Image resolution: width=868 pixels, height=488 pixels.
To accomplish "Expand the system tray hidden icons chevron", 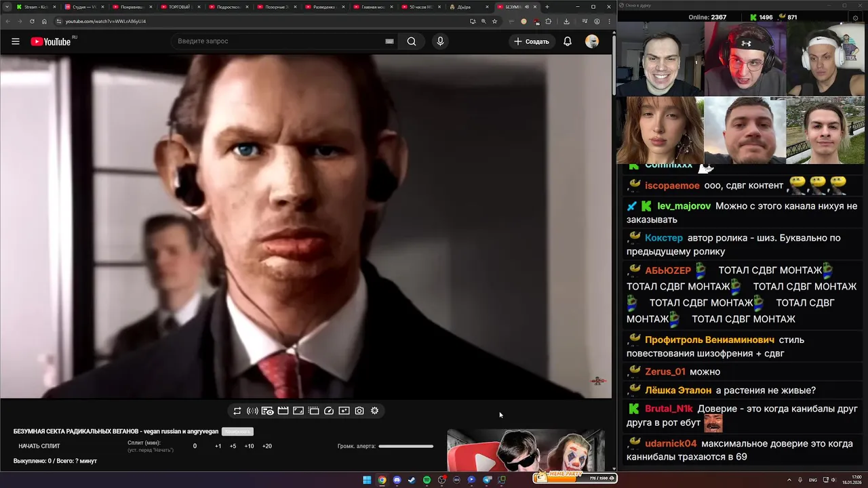I will point(789,480).
